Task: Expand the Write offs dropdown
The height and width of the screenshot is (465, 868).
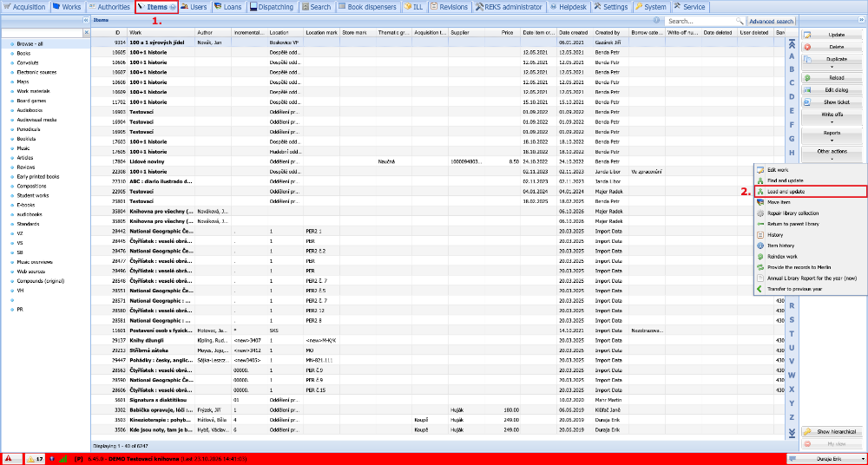Action: coord(832,117)
